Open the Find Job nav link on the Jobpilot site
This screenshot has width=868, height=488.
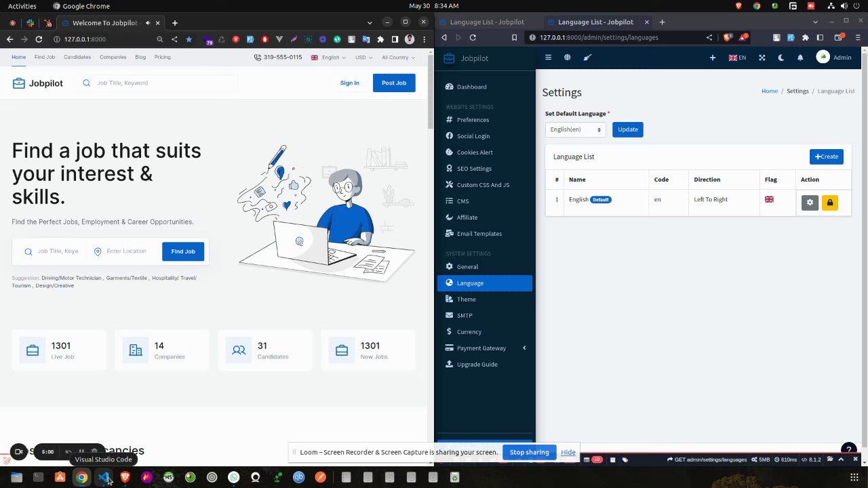[x=45, y=57]
